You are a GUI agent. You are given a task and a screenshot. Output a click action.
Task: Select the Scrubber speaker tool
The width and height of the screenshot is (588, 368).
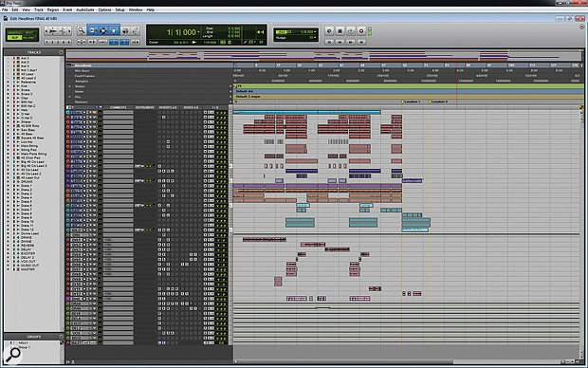coord(125,30)
